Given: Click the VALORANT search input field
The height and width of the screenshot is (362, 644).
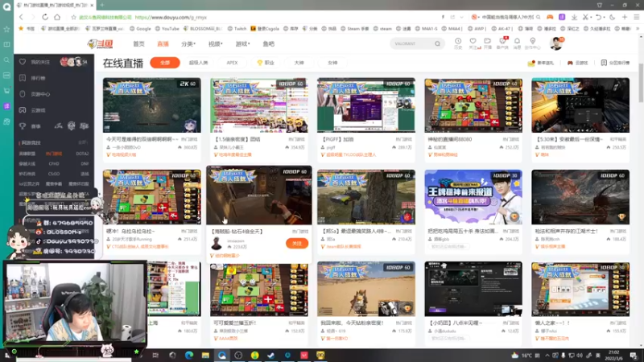Looking at the screenshot, I should click(412, 43).
